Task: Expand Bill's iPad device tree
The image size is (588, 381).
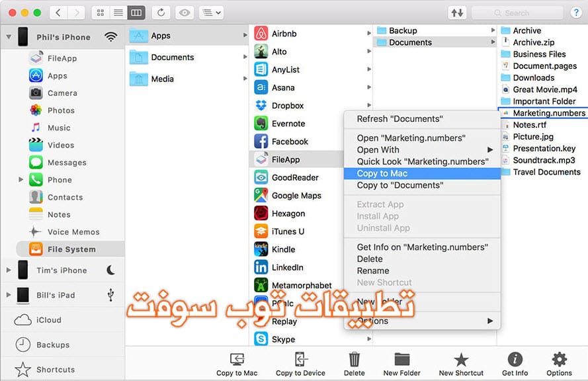Action: [8, 295]
